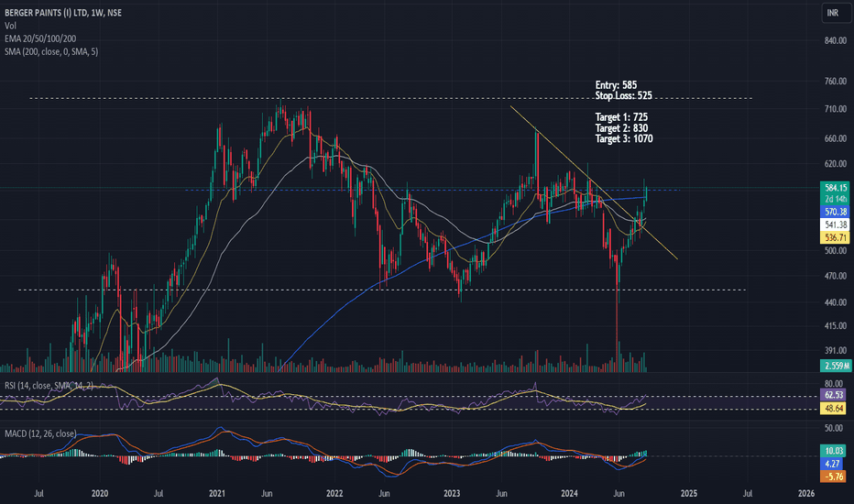Click the green 584.15 last price label
Screen dimensions: 854x504
[835, 188]
